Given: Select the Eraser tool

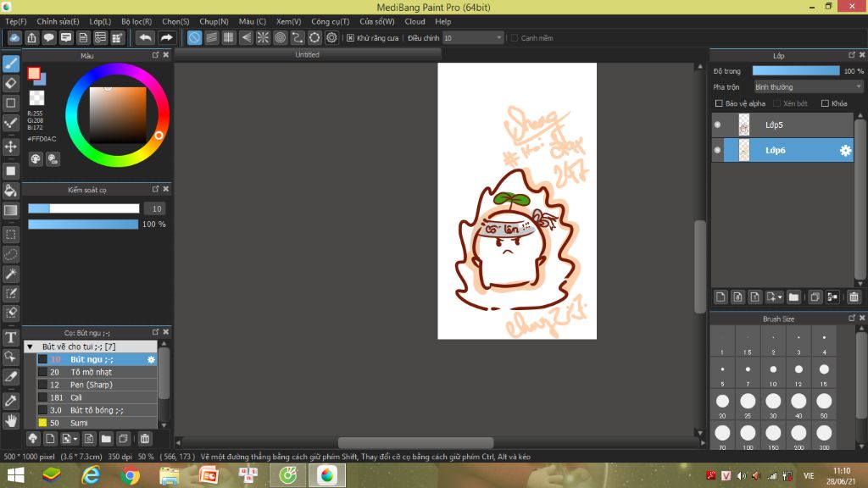Looking at the screenshot, I should 10,84.
